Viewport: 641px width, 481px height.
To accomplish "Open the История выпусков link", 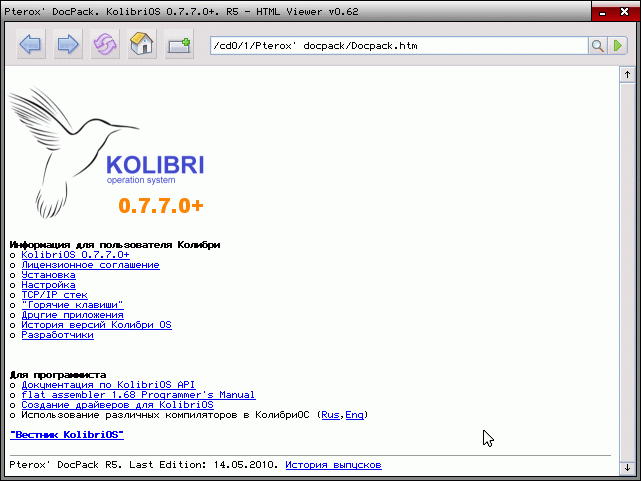I will coord(334,465).
